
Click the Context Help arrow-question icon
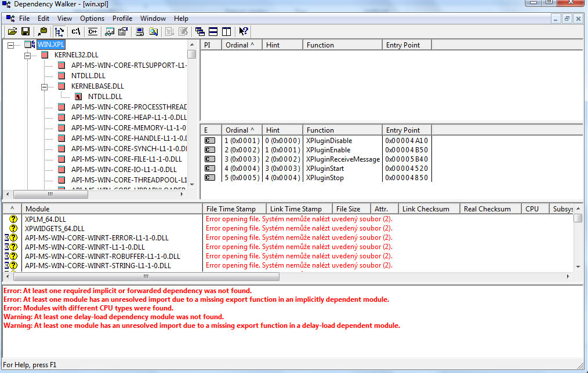tap(244, 31)
